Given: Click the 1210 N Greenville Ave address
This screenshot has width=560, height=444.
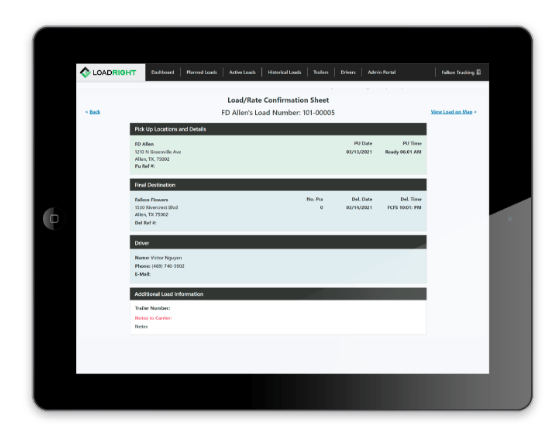Looking at the screenshot, I should click(158, 152).
